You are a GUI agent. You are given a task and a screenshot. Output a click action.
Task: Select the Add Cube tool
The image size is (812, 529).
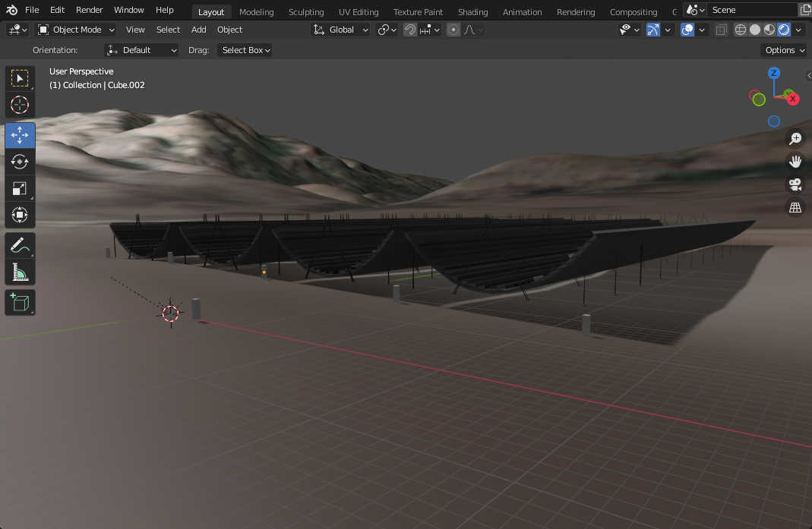tap(20, 301)
